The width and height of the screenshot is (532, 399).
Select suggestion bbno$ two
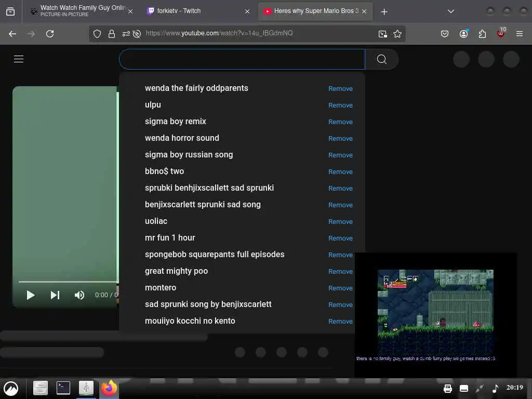tap(164, 171)
